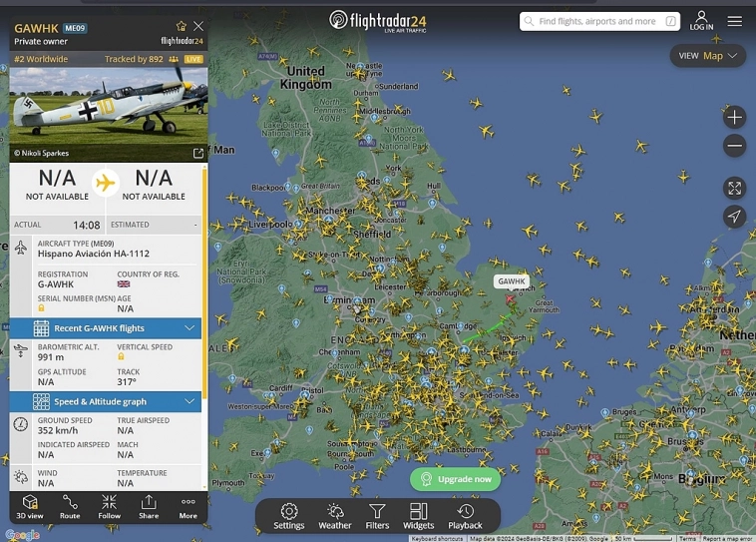Expand Speed & Altitude graph section
The width and height of the screenshot is (756, 542).
tap(106, 401)
